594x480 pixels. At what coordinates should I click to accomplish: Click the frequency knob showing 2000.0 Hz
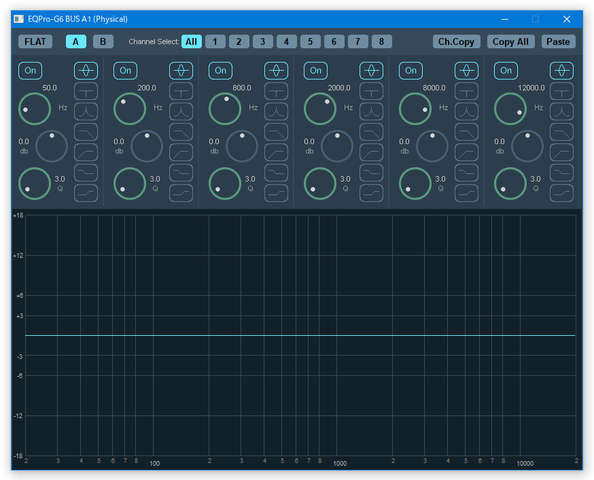(x=320, y=109)
